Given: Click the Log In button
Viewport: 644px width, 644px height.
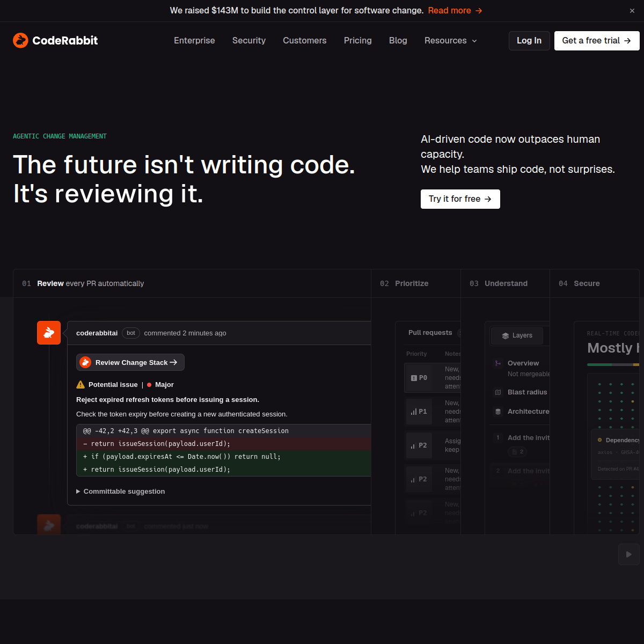Looking at the screenshot, I should click(529, 41).
